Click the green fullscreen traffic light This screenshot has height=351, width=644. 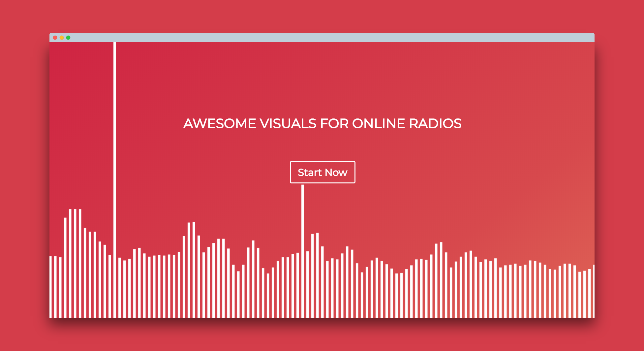[68, 38]
